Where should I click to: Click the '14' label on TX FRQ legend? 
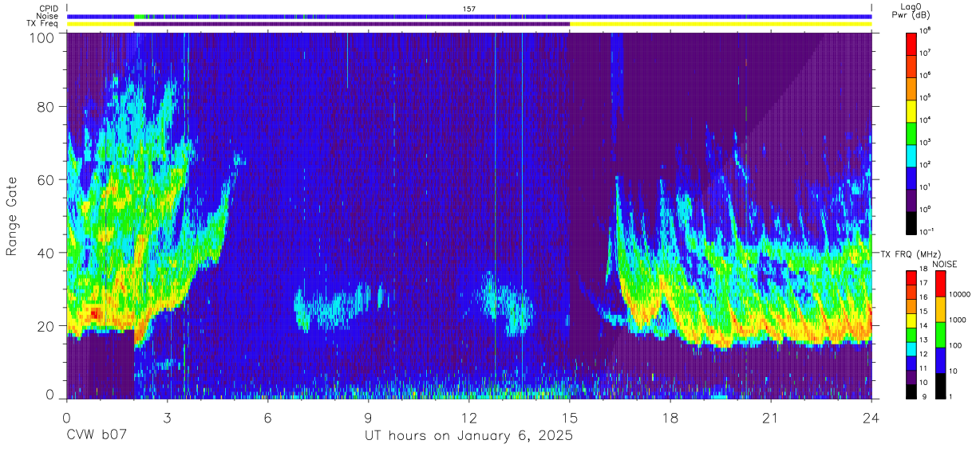[x=924, y=326]
